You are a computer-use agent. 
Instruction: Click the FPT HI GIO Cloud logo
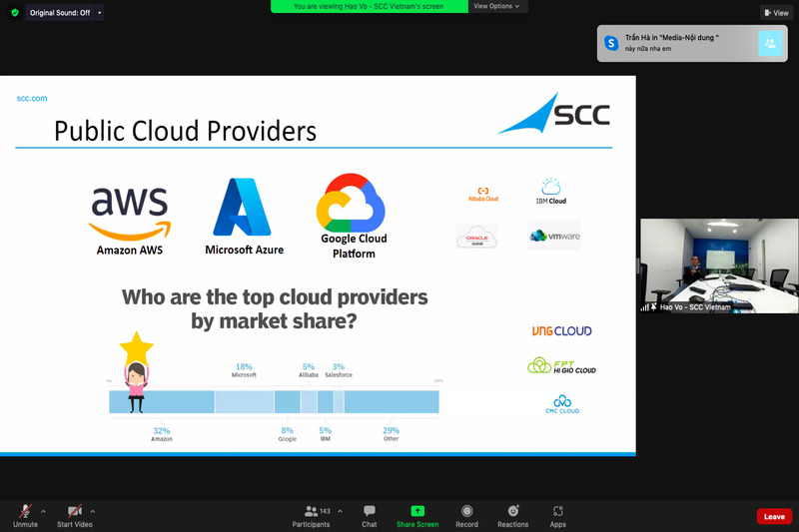click(561, 365)
